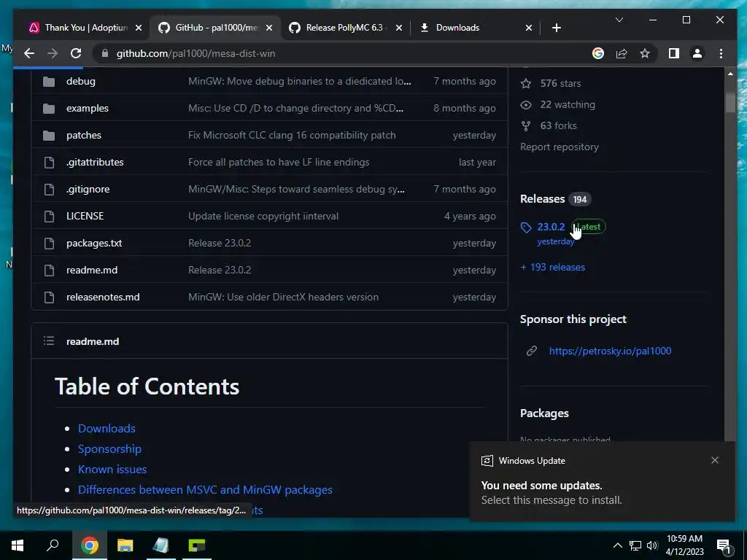Click the release tag icon

point(525,227)
